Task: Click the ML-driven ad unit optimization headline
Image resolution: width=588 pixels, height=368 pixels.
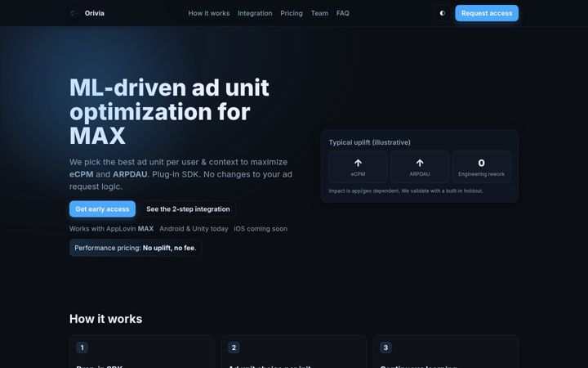Action: (169, 111)
